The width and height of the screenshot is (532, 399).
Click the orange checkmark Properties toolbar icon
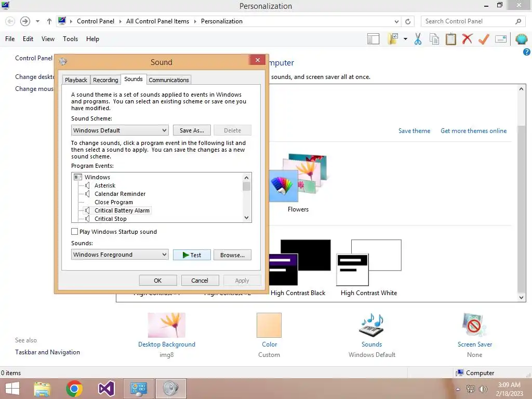[484, 39]
